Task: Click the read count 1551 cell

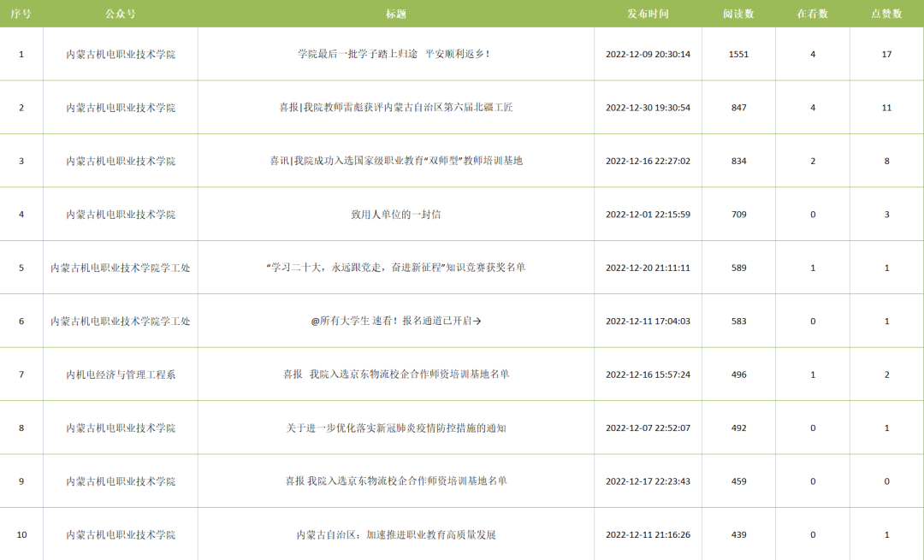Action: [x=738, y=54]
